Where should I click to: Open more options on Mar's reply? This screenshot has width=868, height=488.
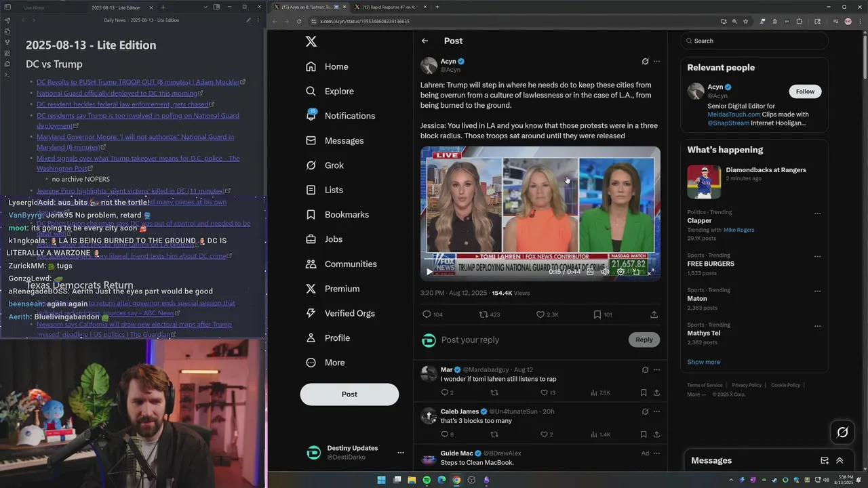tap(656, 369)
